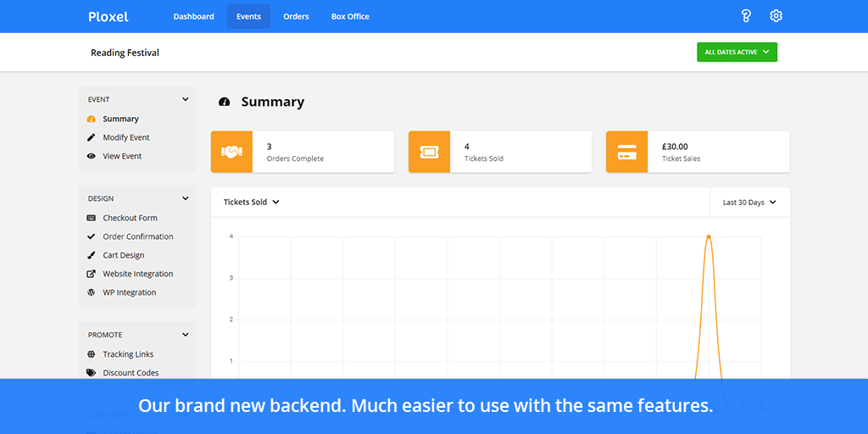Click the Summary page heading text
This screenshot has width=868, height=434.
tap(273, 102)
